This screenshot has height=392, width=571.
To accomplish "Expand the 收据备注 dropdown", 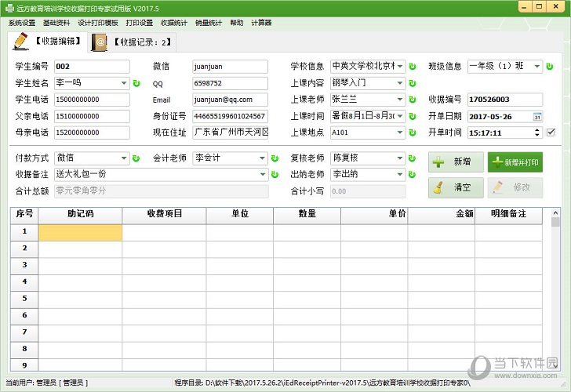I will click(263, 174).
